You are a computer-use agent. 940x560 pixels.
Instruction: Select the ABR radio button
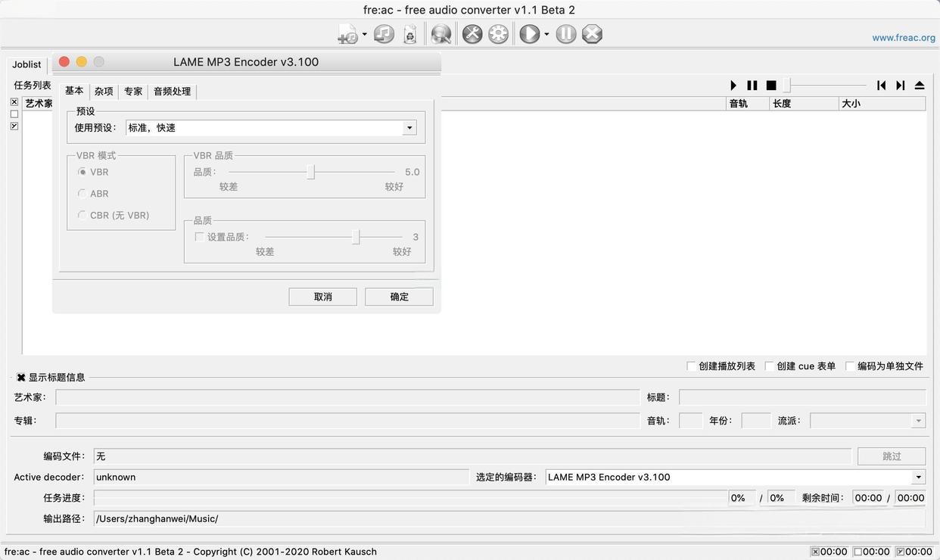click(82, 194)
